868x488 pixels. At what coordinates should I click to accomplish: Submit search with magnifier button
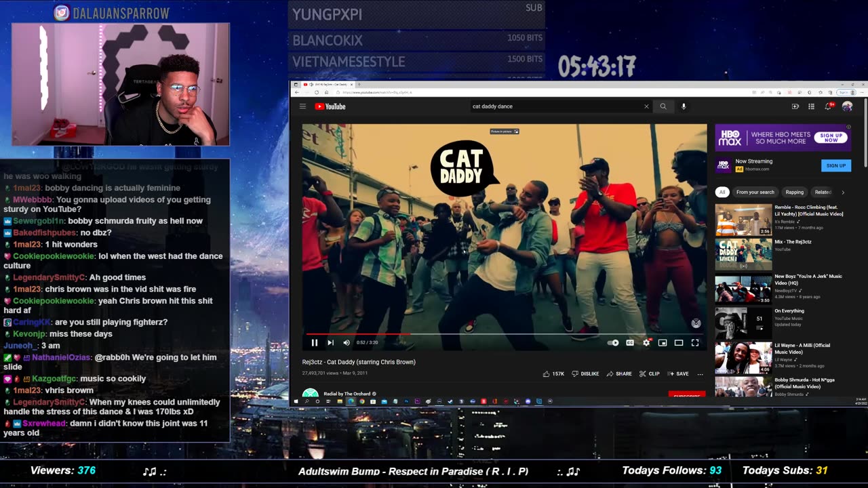(663, 106)
